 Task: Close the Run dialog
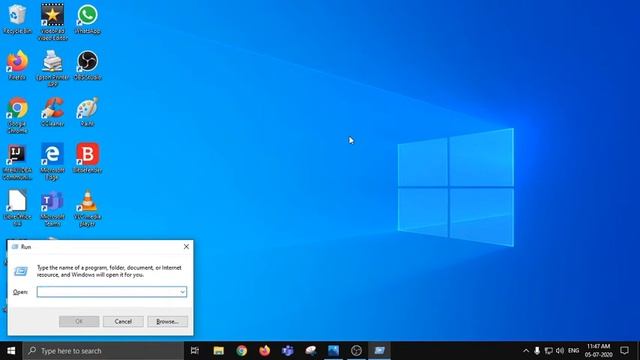pos(186,247)
